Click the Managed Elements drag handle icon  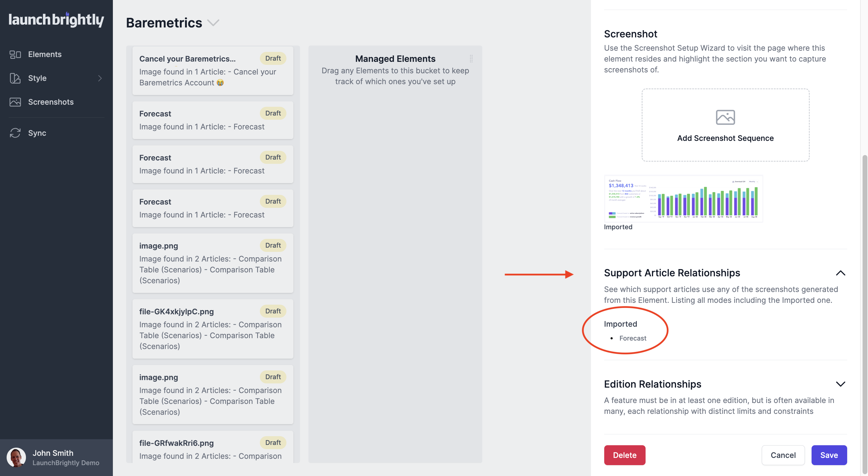pyautogui.click(x=471, y=59)
